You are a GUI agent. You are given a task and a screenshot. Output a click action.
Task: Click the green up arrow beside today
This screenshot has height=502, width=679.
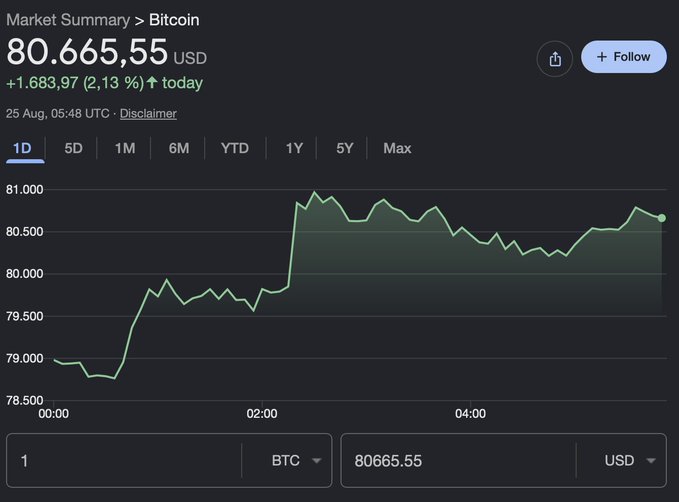(x=152, y=82)
